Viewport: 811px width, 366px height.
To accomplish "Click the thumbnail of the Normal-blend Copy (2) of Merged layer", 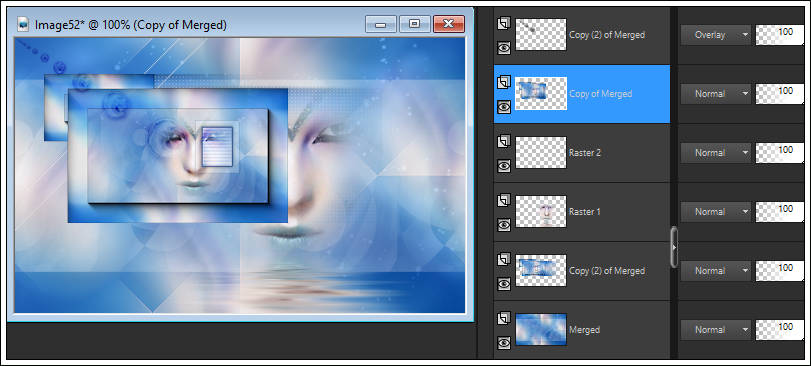I will tap(541, 270).
